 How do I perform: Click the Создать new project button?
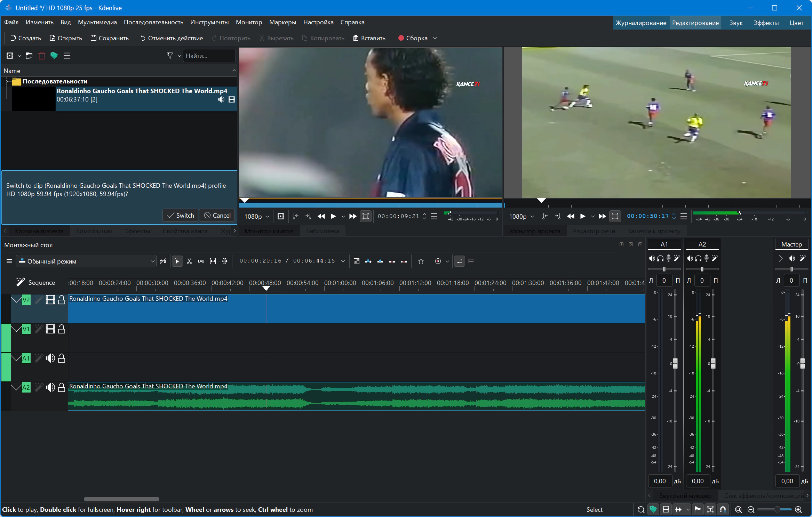point(26,38)
